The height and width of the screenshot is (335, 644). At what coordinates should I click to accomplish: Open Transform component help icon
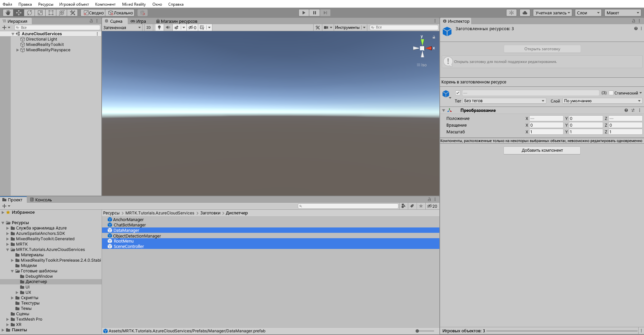coord(626,110)
